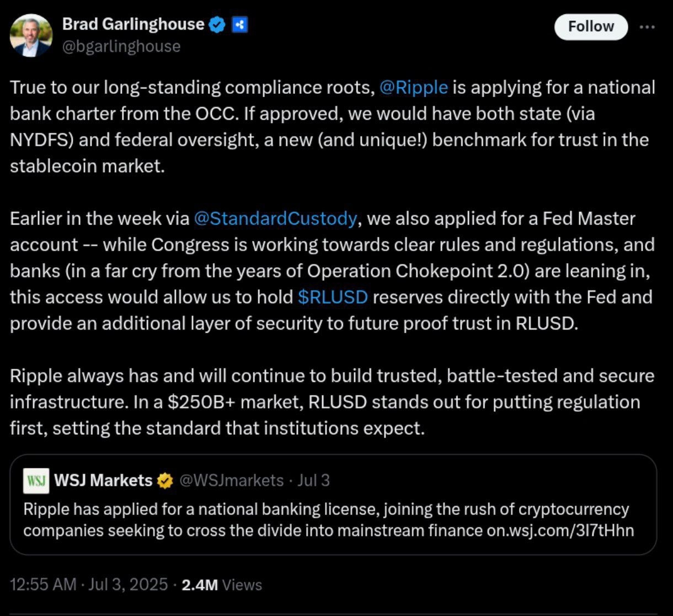This screenshot has width=673, height=616.
Task: Open the @StandardCustody mention
Action: pyautogui.click(x=275, y=218)
